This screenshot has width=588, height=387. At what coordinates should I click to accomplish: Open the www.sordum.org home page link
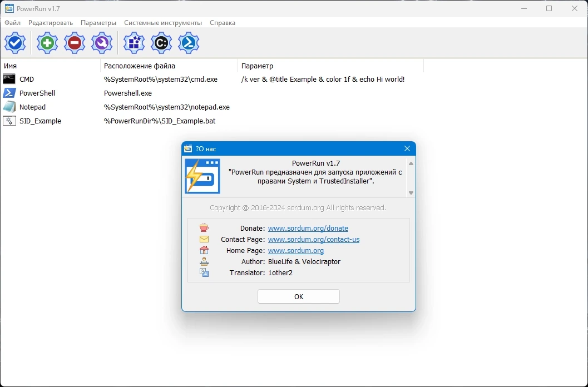(x=295, y=251)
